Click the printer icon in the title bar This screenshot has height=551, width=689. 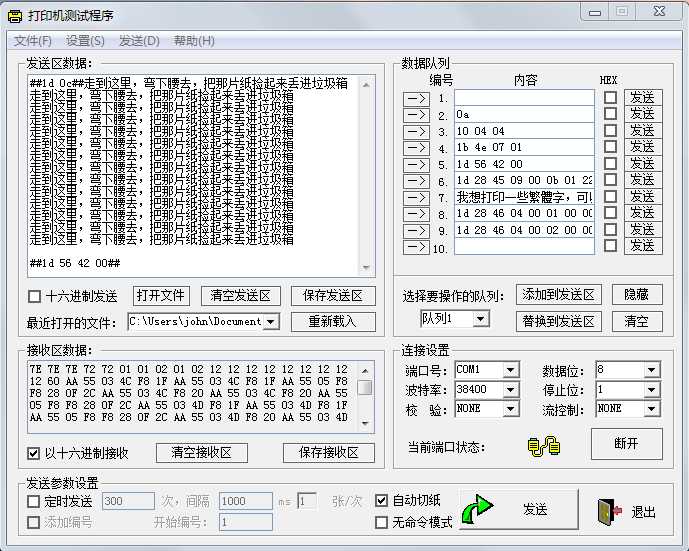(17, 15)
